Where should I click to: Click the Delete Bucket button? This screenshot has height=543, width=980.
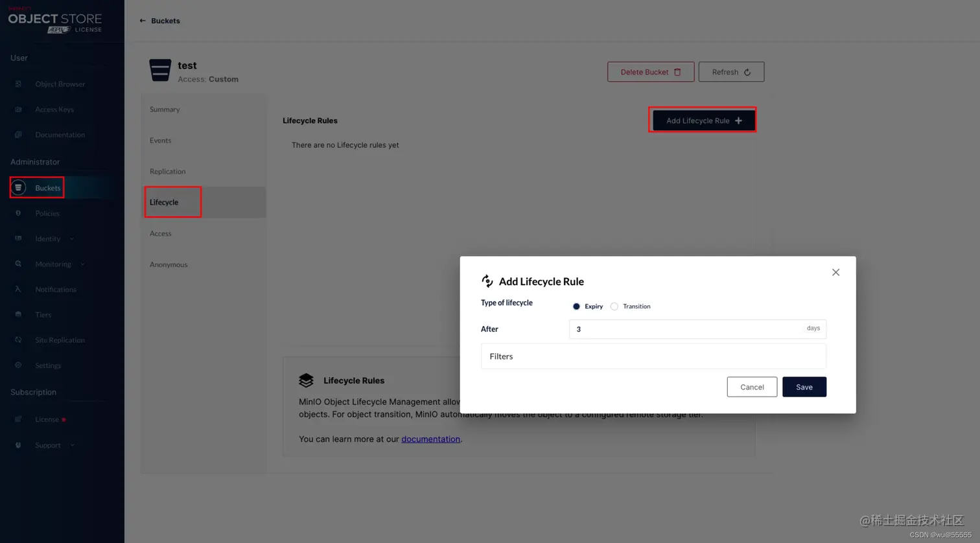[x=651, y=72]
